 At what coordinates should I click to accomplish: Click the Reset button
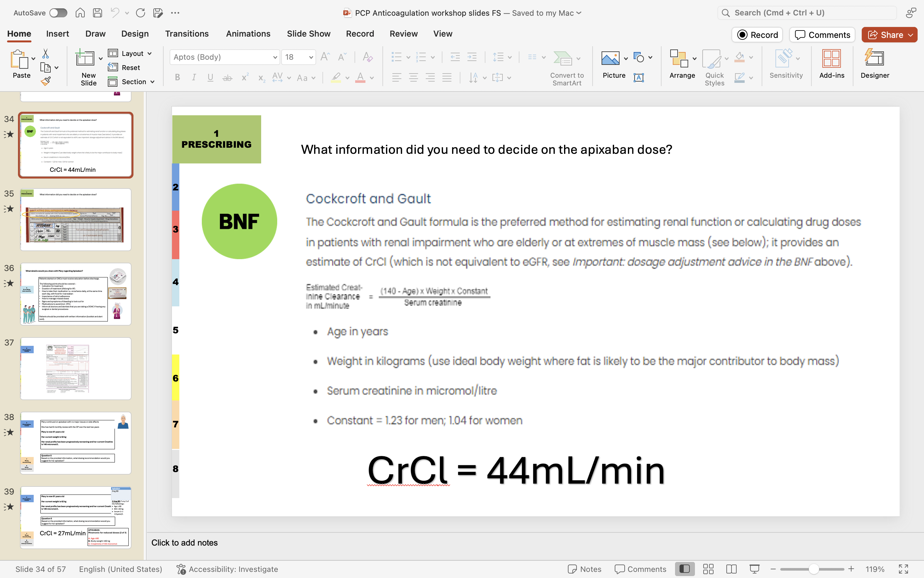coord(124,68)
